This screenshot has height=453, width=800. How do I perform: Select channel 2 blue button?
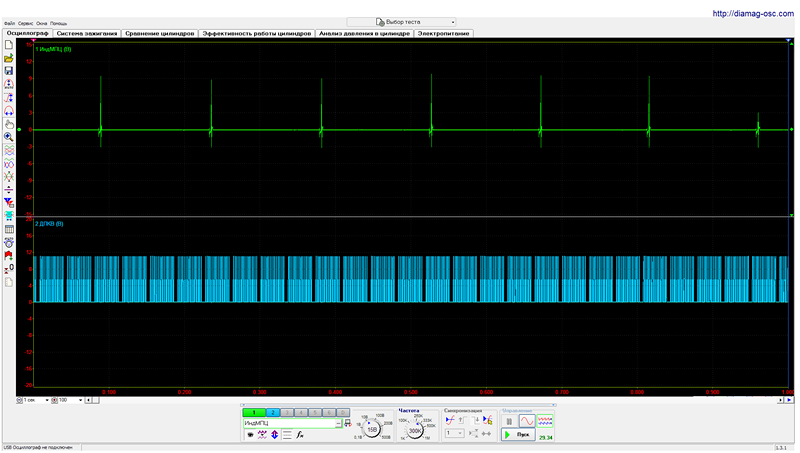click(x=272, y=412)
